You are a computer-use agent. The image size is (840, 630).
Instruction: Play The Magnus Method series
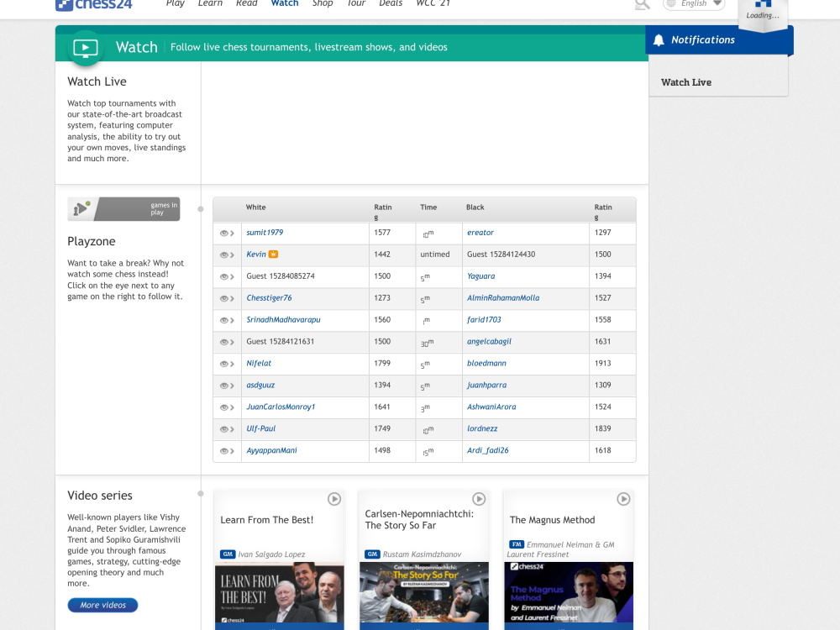[623, 499]
